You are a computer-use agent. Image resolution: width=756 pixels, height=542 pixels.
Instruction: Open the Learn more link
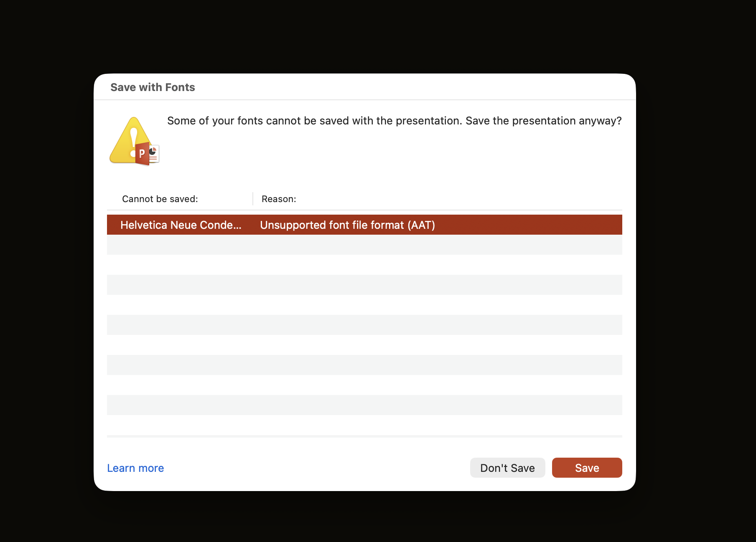(x=135, y=468)
